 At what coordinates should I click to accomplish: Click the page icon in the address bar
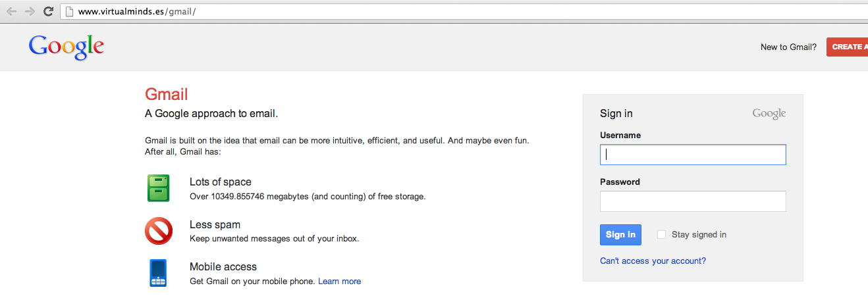click(x=68, y=11)
